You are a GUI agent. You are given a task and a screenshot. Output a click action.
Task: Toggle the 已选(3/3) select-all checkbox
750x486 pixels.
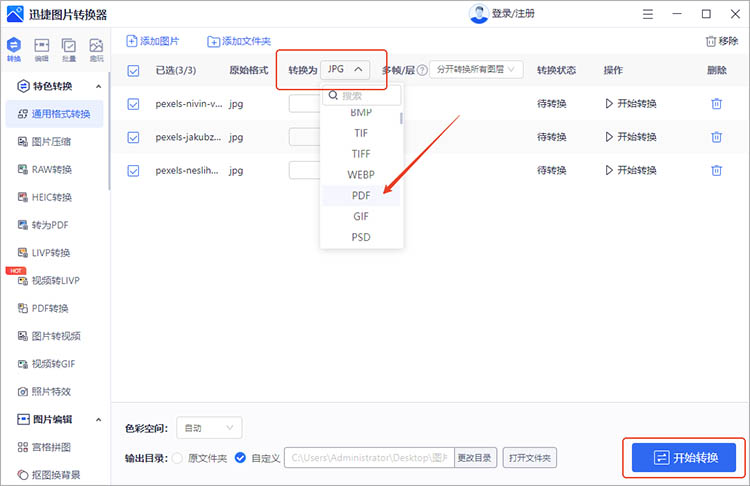pos(133,71)
